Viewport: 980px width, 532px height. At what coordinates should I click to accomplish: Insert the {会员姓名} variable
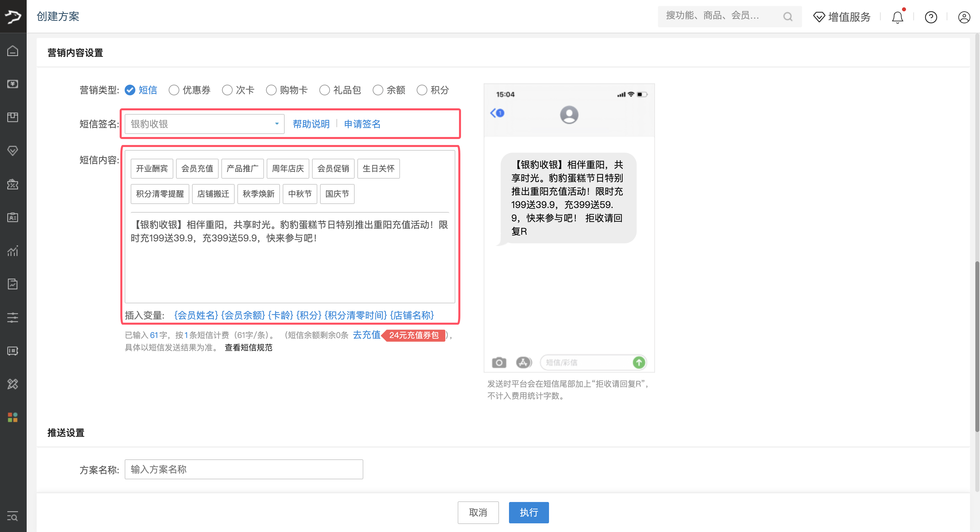coord(196,315)
